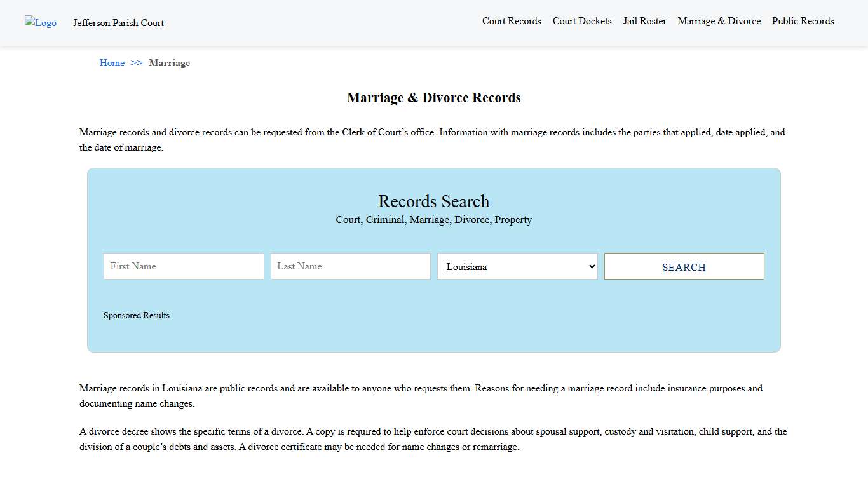The image size is (868, 488).
Task: Click the Records Search heading
Action: pos(434,201)
